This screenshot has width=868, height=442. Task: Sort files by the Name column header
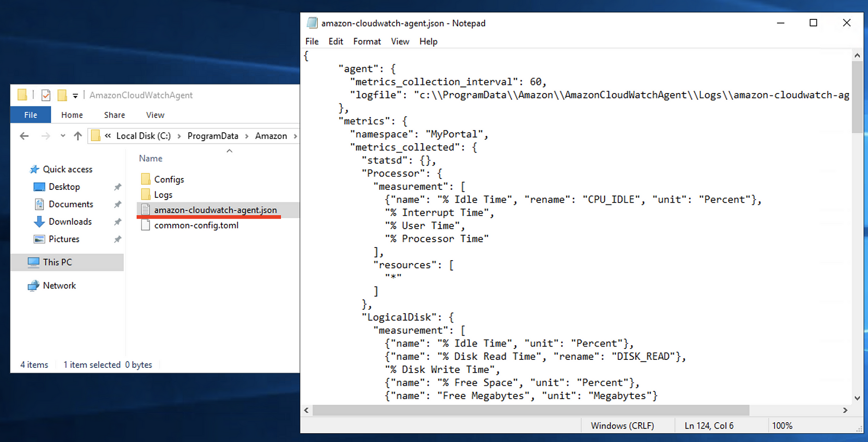[x=151, y=159]
